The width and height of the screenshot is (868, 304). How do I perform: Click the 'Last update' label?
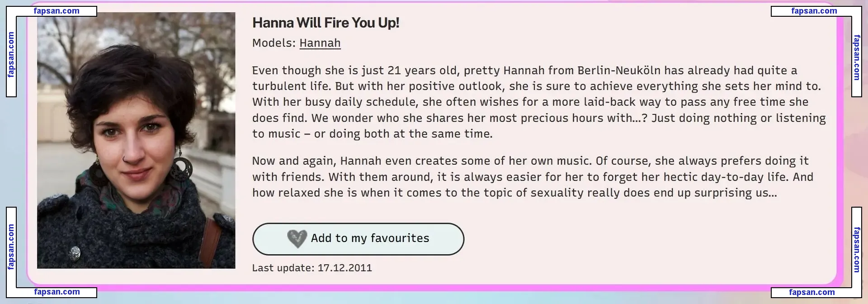[283, 268]
